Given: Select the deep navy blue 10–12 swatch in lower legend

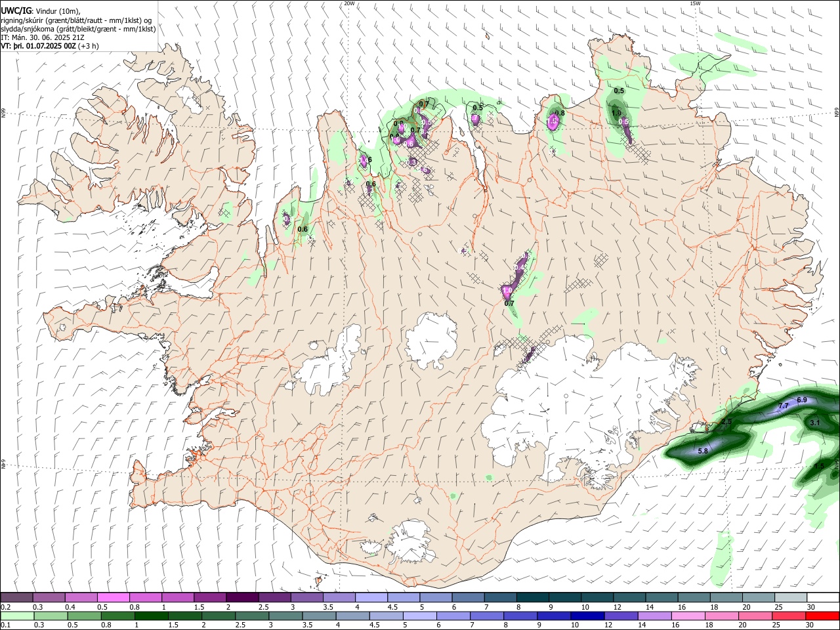Looking at the screenshot, I should coord(587,616).
